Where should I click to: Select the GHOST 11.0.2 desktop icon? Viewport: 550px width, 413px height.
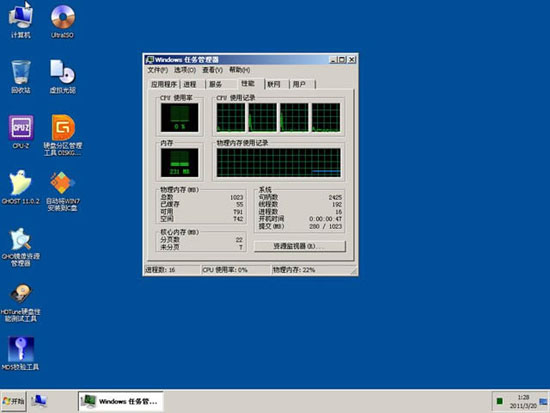21,187
